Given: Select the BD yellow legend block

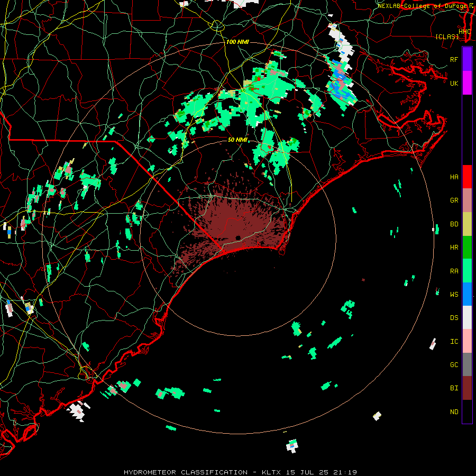Looking at the screenshot, I should click(467, 224).
